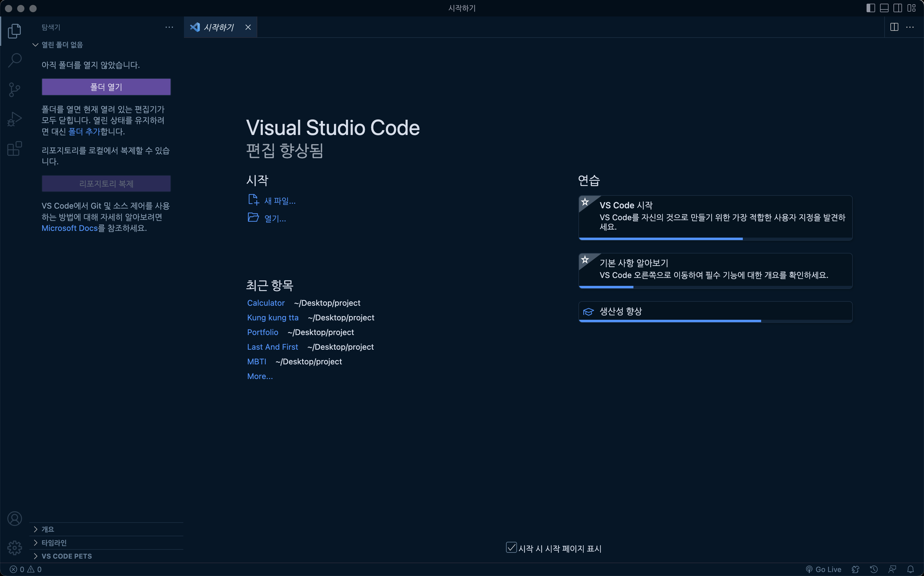This screenshot has height=576, width=924.
Task: Open editor more actions ellipsis
Action: (x=910, y=27)
